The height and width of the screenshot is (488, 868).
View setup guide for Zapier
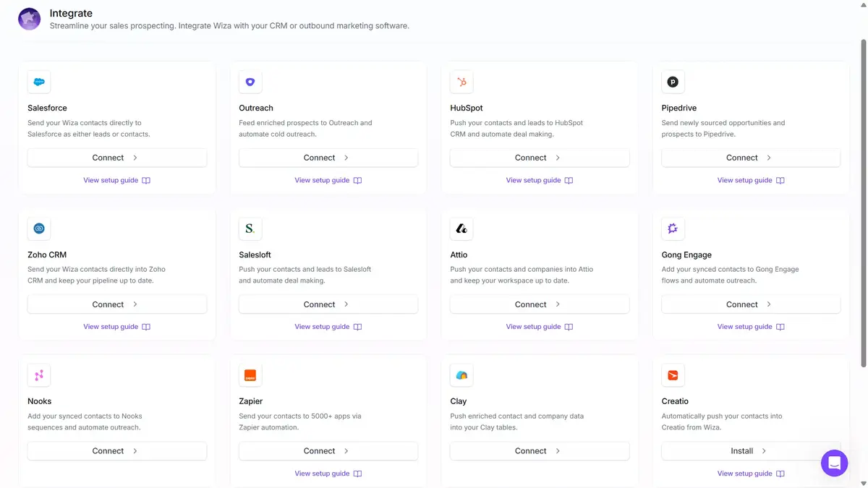(x=328, y=474)
